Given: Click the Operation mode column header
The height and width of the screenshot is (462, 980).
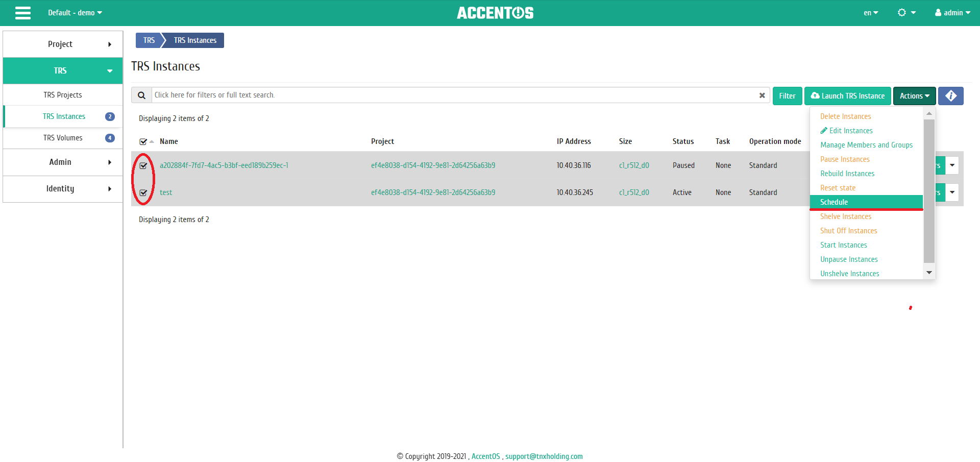Looking at the screenshot, I should click(775, 141).
